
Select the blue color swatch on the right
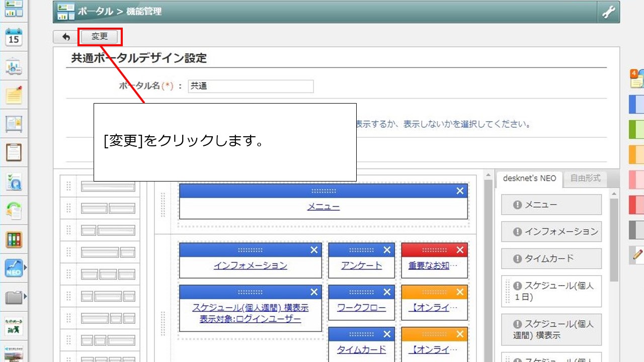tap(637, 105)
